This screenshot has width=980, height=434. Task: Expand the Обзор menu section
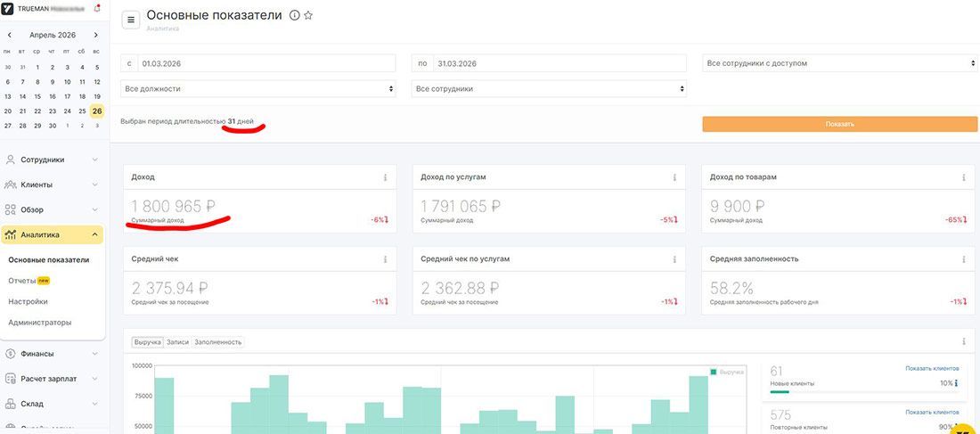(x=95, y=209)
